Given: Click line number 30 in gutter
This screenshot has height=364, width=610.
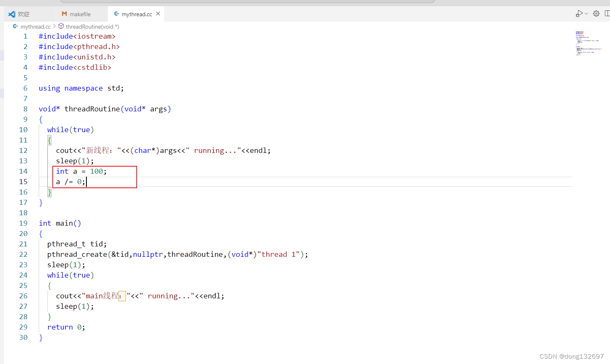Looking at the screenshot, I should 23,337.
